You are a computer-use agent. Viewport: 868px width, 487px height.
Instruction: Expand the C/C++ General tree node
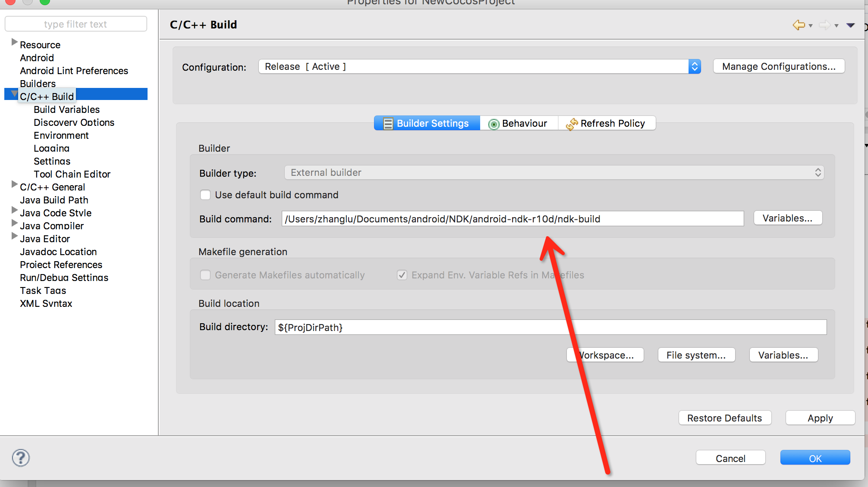click(x=14, y=184)
